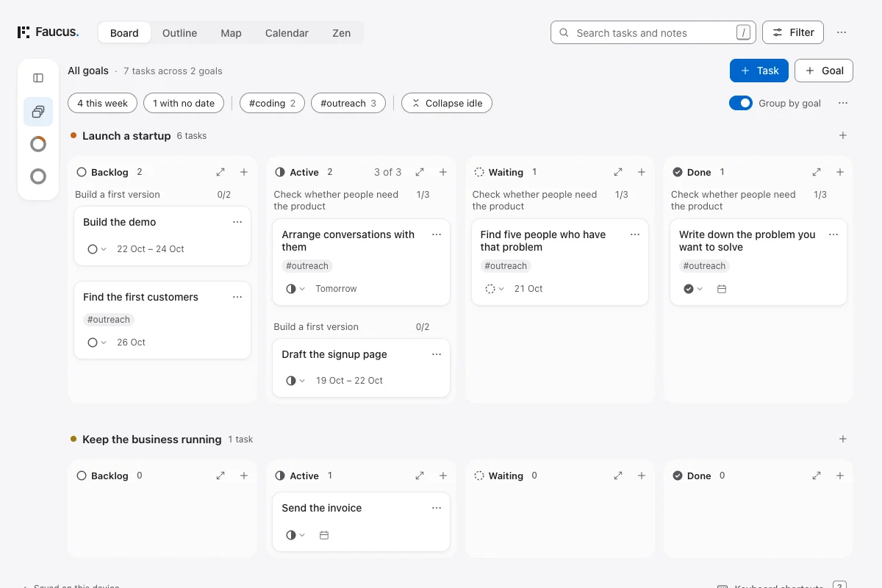882x588 pixels.
Task: Select the orange progress ring in sidebar
Action: coord(38,144)
